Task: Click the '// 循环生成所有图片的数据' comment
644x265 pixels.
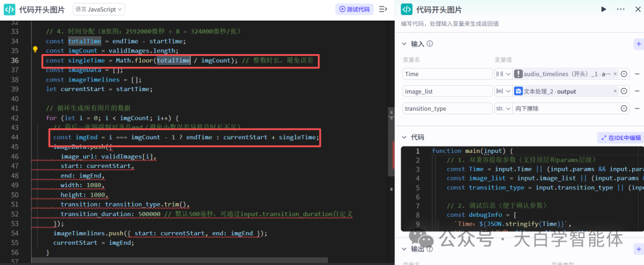Action: (88, 108)
